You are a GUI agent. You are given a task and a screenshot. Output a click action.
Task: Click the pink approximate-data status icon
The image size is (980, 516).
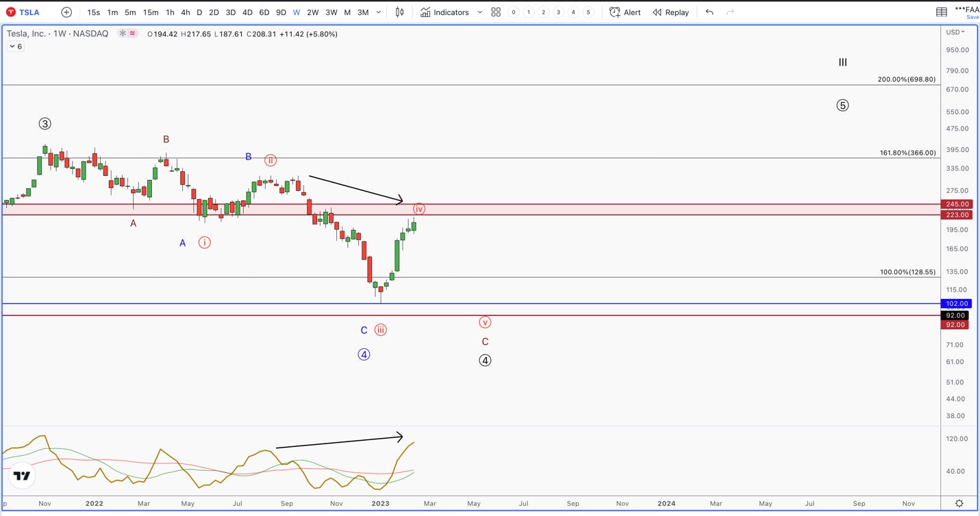132,34
